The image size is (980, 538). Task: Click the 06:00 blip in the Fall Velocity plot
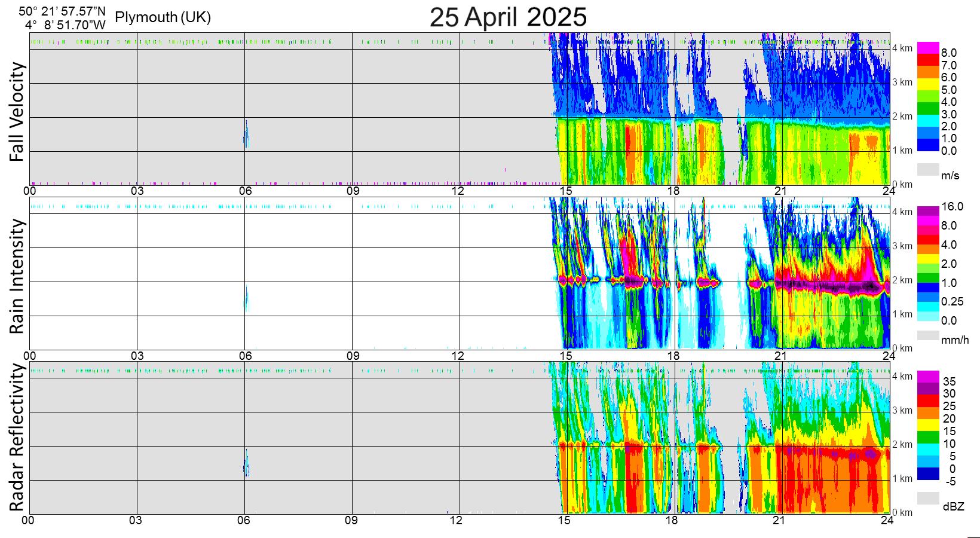(246, 134)
